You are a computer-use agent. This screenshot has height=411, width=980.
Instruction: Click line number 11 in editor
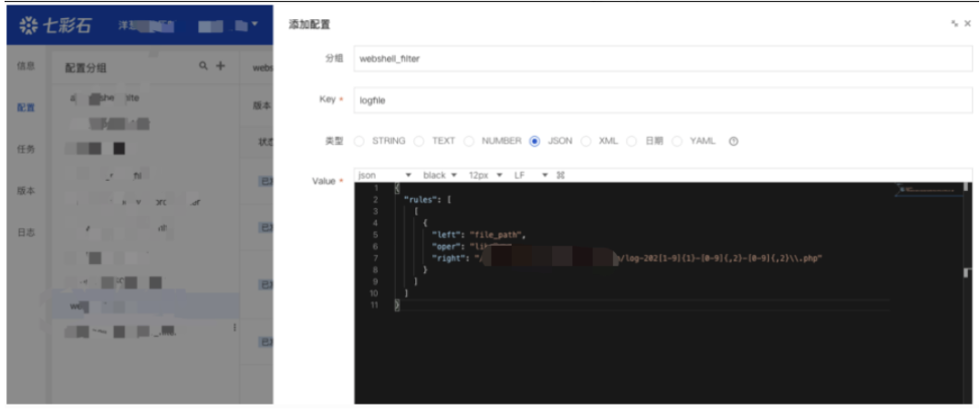[374, 305]
